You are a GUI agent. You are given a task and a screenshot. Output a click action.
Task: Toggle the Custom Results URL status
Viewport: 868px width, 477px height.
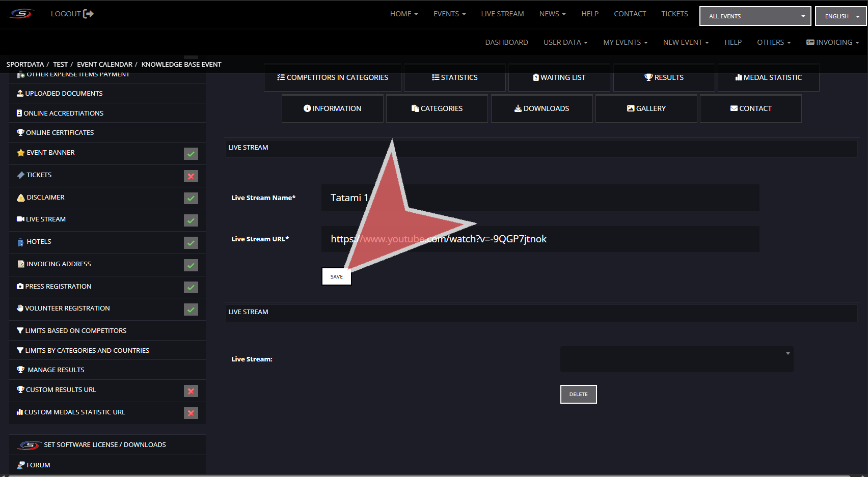(191, 391)
